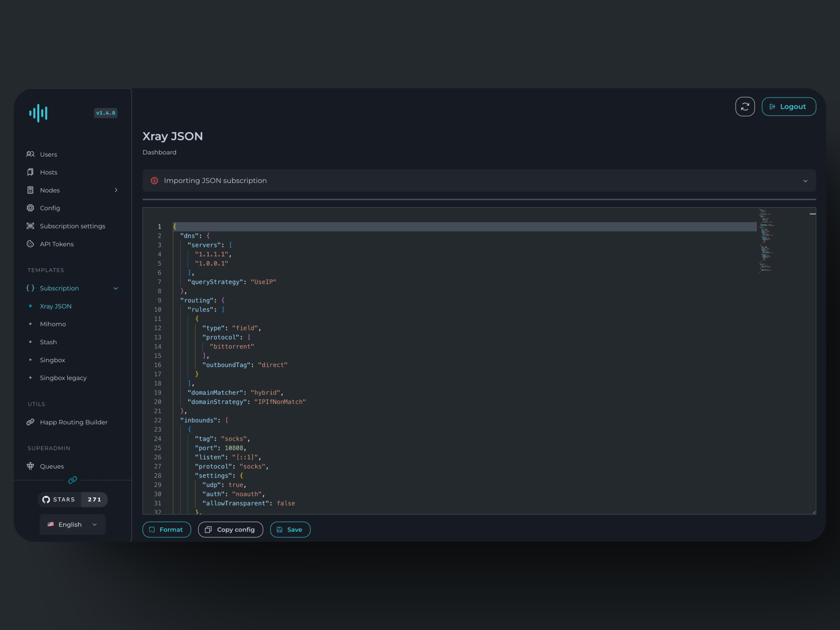The height and width of the screenshot is (630, 840).
Task: Click the Copy config button
Action: click(231, 529)
